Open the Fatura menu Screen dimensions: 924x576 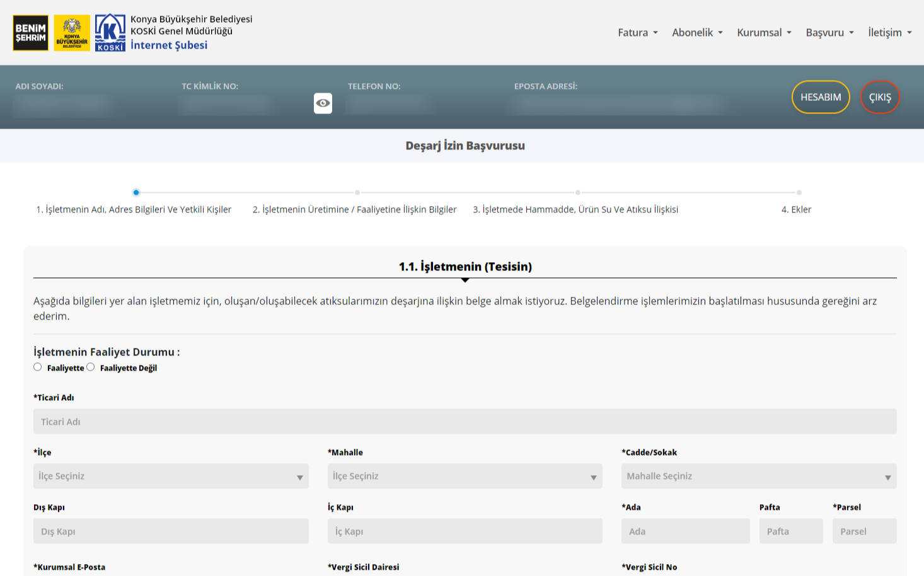coord(637,33)
